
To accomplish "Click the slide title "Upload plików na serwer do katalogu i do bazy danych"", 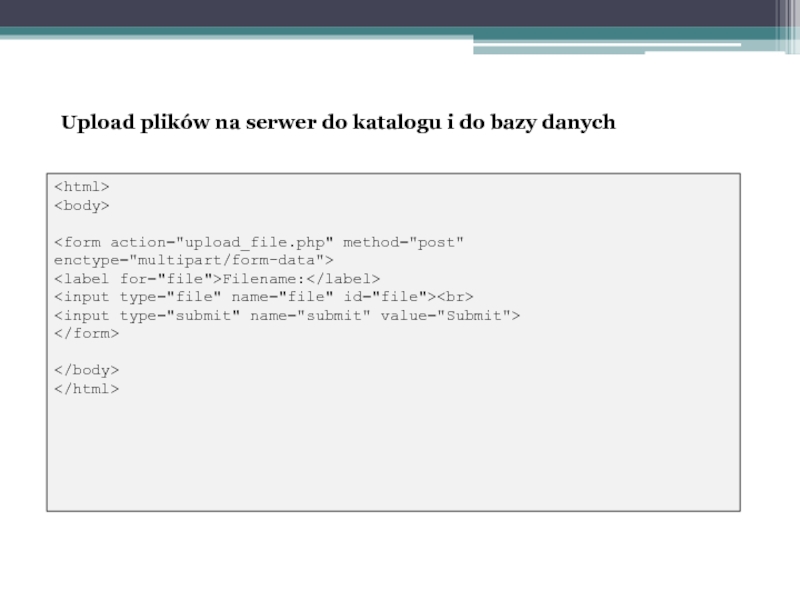I will tap(338, 122).
